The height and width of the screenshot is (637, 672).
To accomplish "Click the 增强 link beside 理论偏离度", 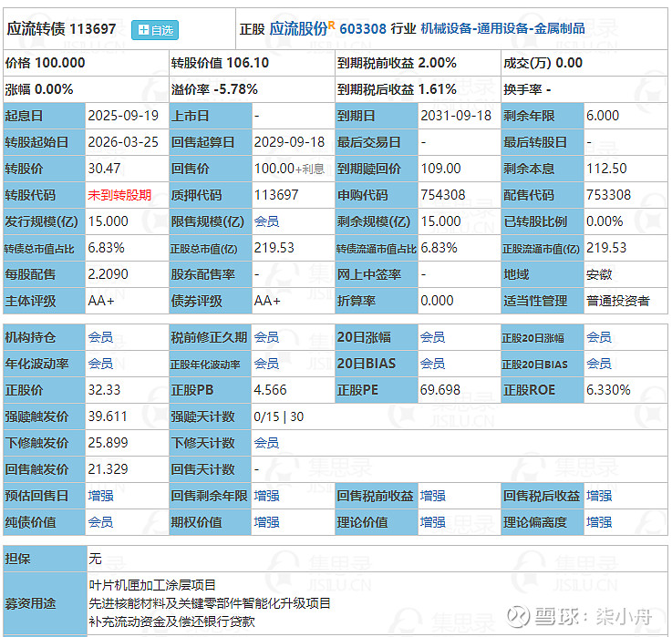I will point(598,522).
